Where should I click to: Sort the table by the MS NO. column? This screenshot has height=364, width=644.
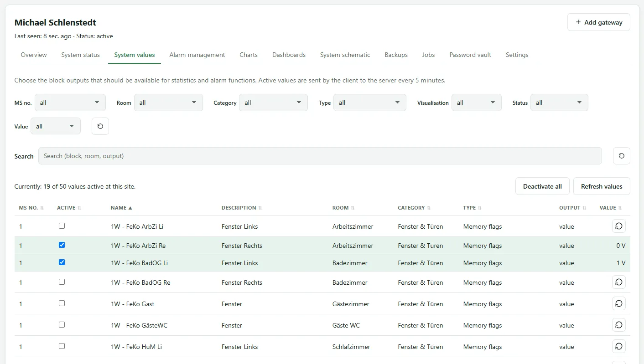click(x=31, y=208)
